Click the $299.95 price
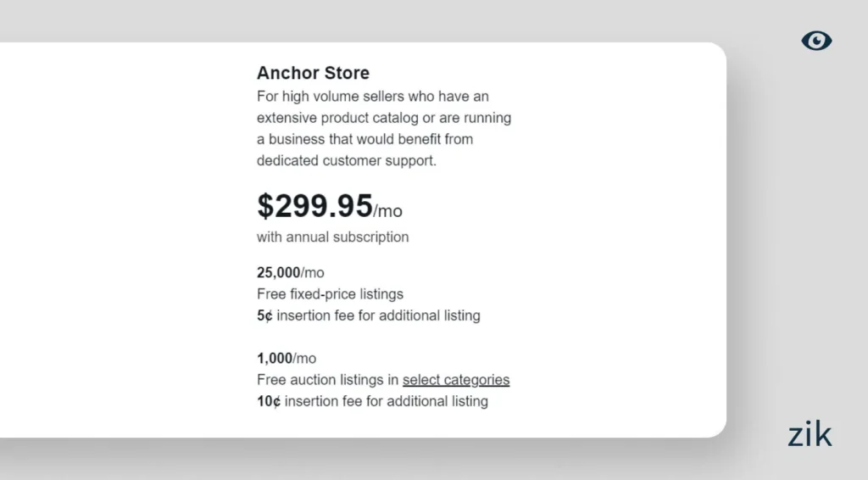Image resolution: width=868 pixels, height=480 pixels. click(x=314, y=206)
